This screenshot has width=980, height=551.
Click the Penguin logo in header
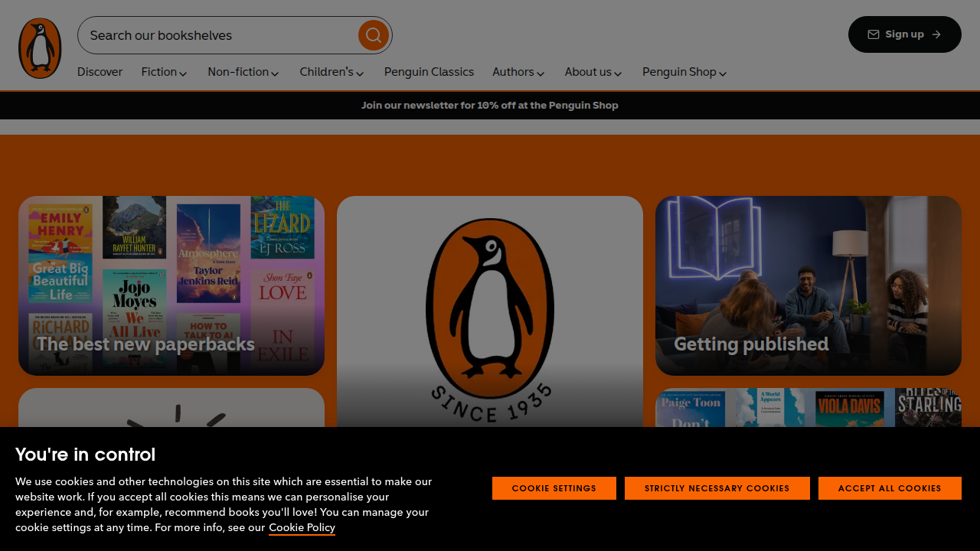[40, 48]
